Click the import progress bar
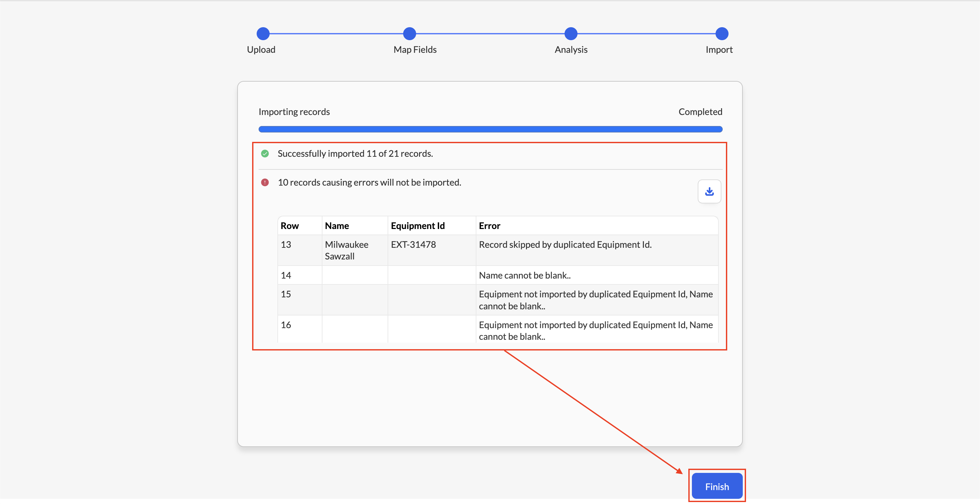This screenshot has height=504, width=980. (490, 129)
